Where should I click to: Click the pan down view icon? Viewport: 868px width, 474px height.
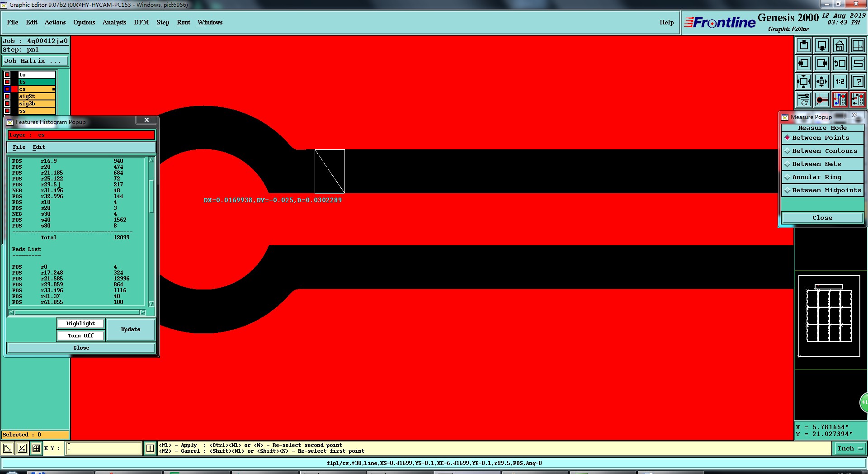822,45
